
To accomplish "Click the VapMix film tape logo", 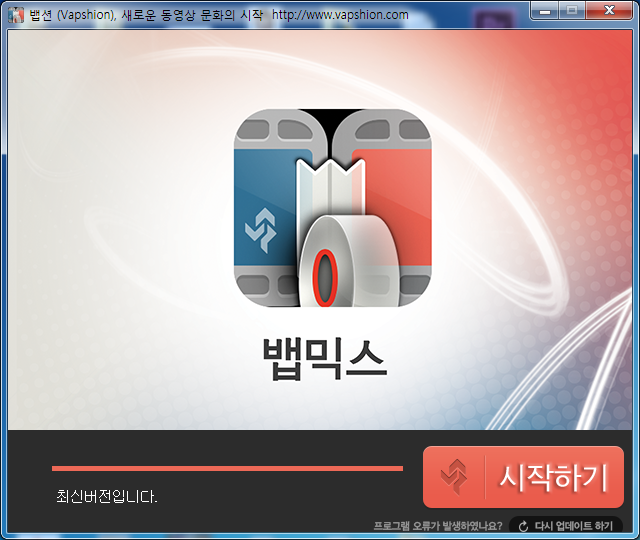I will coord(332,208).
